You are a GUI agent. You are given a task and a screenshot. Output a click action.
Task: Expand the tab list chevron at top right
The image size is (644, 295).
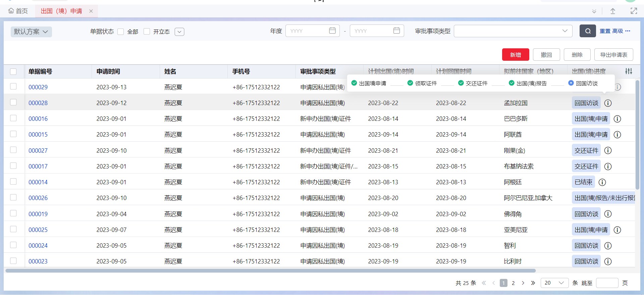(594, 11)
